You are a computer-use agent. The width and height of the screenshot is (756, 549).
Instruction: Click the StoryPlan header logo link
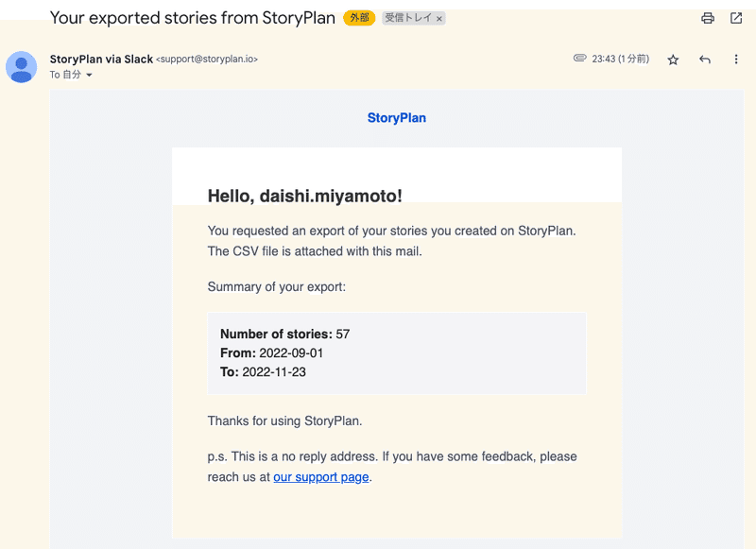coord(396,118)
